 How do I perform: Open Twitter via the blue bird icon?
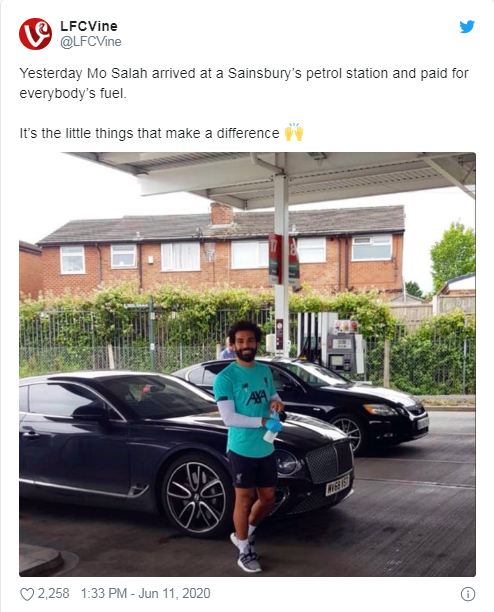point(467,27)
